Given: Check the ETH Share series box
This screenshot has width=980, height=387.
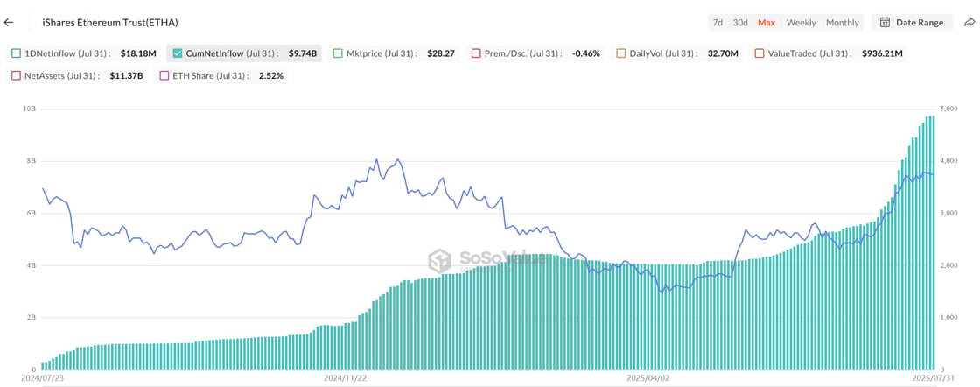Looking at the screenshot, I should 164,75.
